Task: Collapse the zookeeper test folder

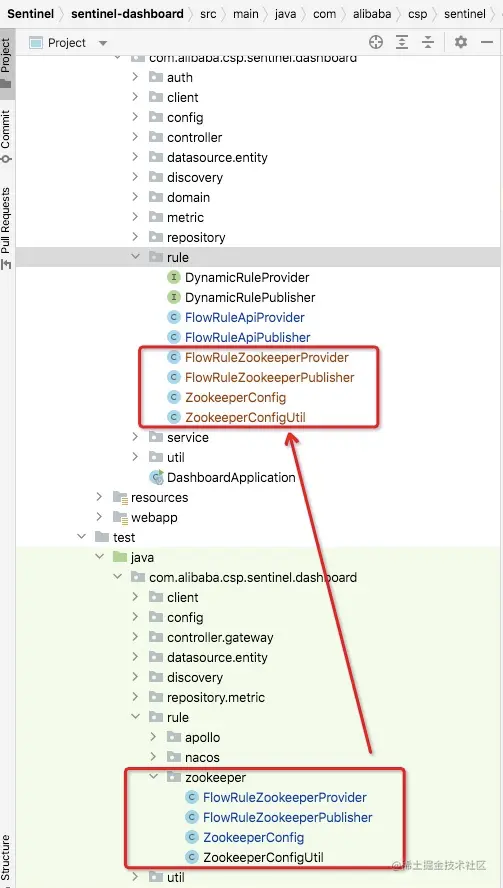Action: pyautogui.click(x=153, y=777)
